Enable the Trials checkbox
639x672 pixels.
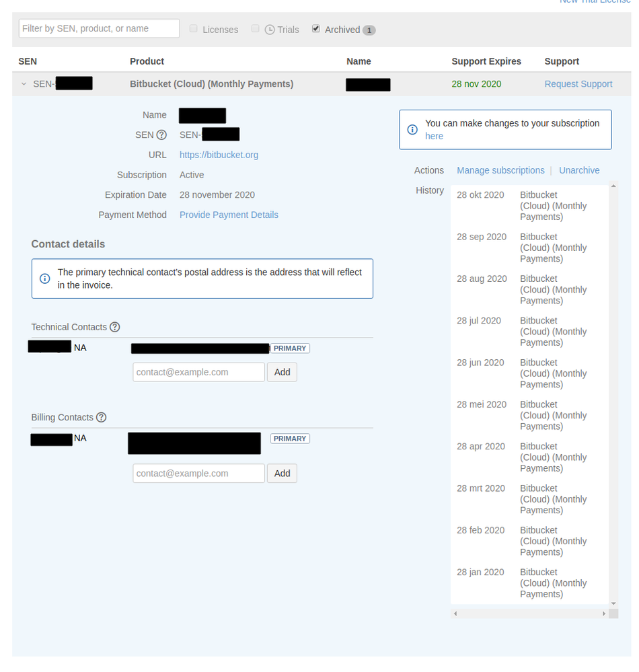point(255,29)
